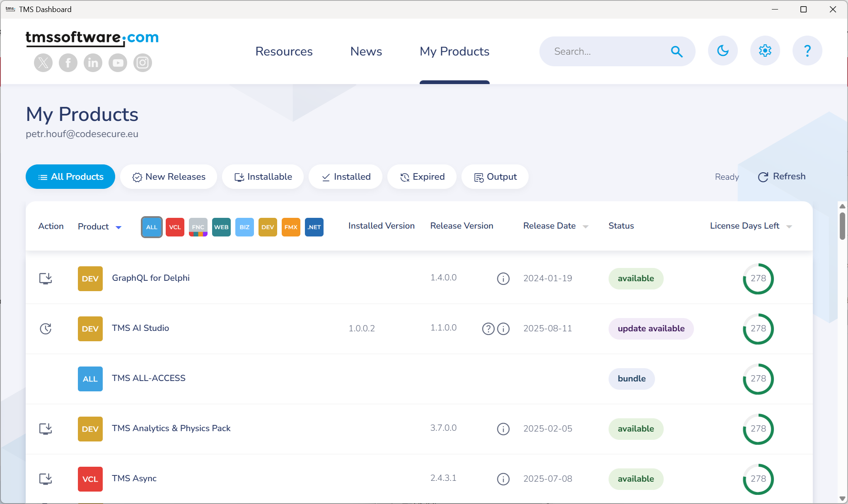
Task: Install TMS Async via action icon
Action: (46, 479)
